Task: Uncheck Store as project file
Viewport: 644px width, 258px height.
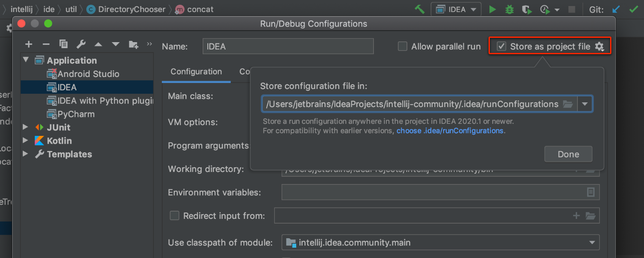Action: 501,46
